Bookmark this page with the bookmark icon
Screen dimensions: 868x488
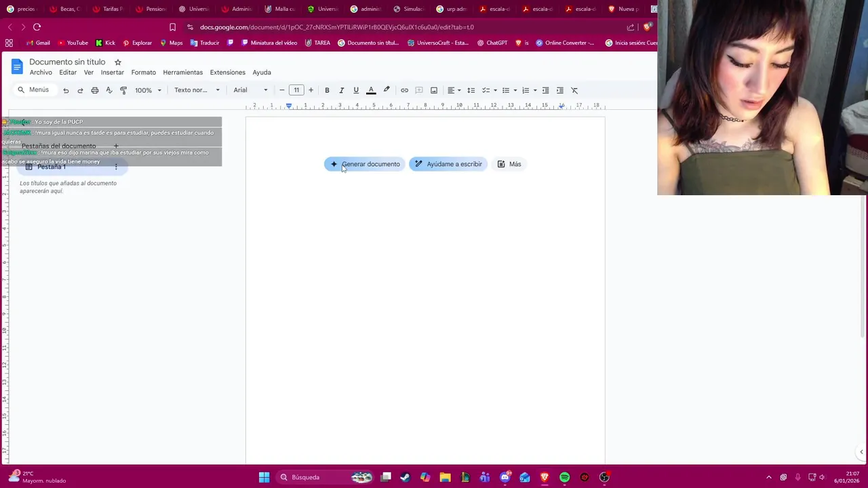[x=172, y=27]
